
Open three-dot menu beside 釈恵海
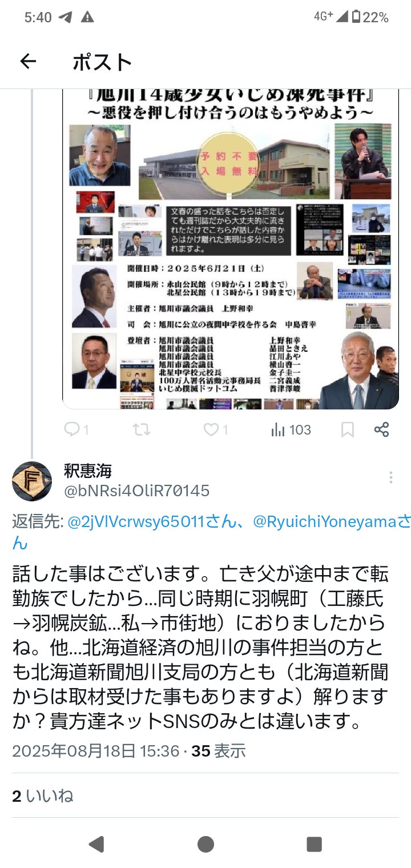click(x=391, y=478)
